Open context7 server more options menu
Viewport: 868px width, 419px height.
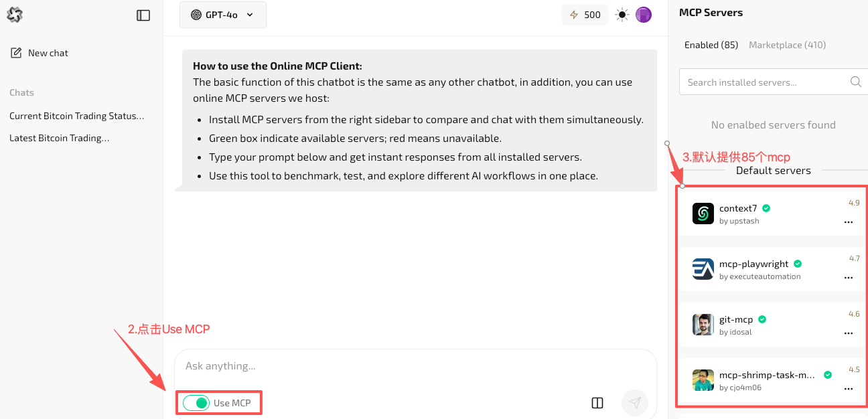[x=849, y=222]
